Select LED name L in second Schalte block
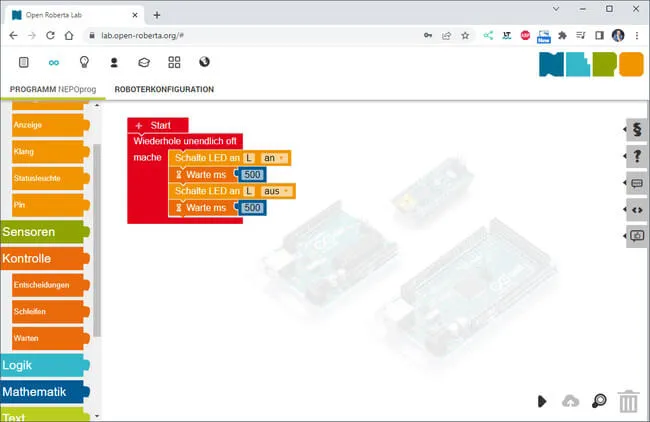This screenshot has width=650, height=422. [249, 191]
